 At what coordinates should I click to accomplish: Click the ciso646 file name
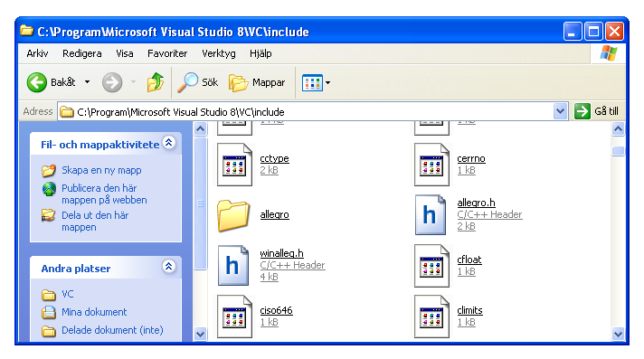click(276, 310)
